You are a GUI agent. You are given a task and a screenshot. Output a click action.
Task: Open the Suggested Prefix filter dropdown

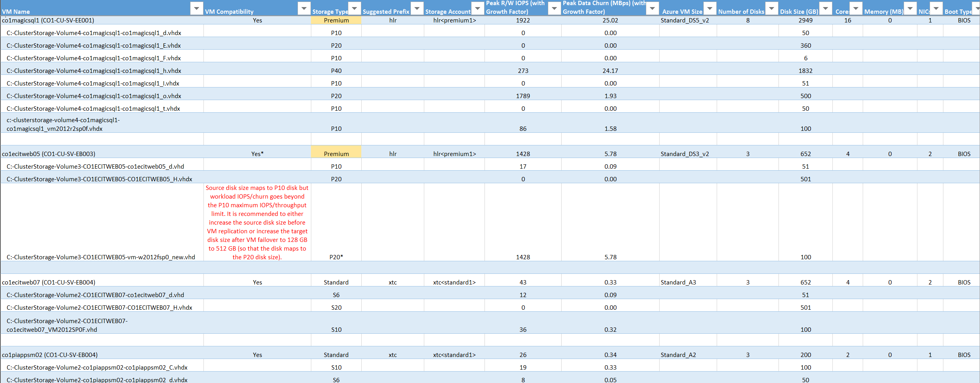(417, 8)
